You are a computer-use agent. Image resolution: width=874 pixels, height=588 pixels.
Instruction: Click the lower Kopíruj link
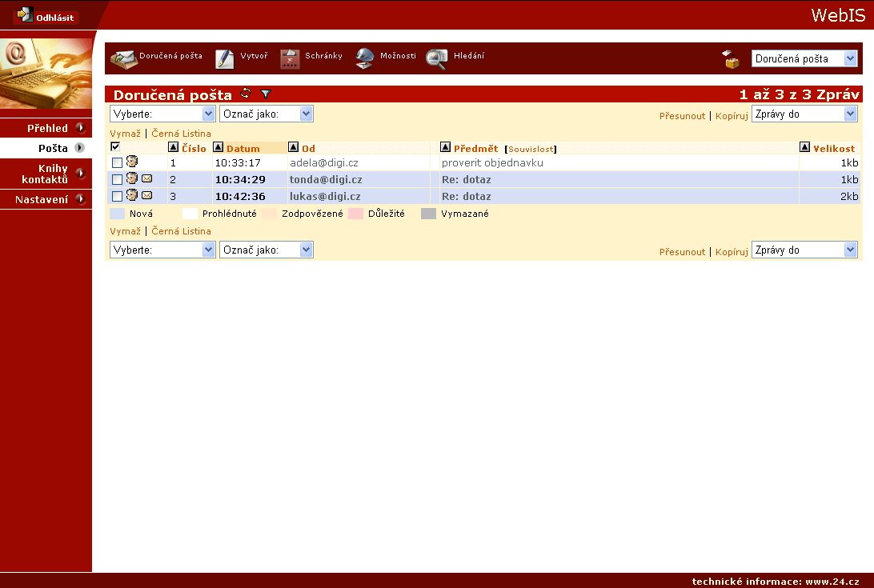tap(732, 252)
